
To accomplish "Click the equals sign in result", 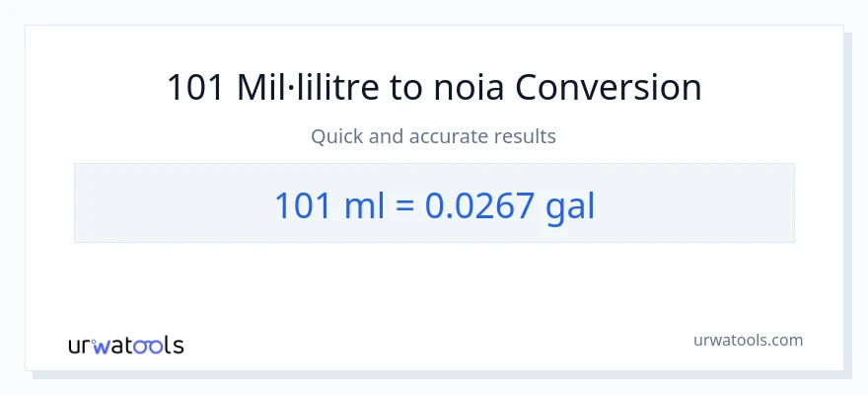I will pyautogui.click(x=405, y=204).
